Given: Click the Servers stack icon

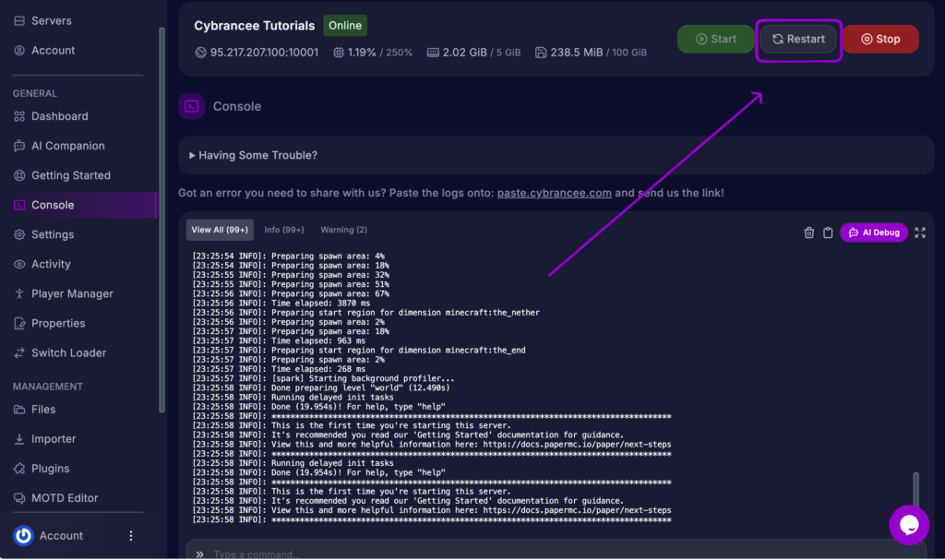Looking at the screenshot, I should click(19, 20).
